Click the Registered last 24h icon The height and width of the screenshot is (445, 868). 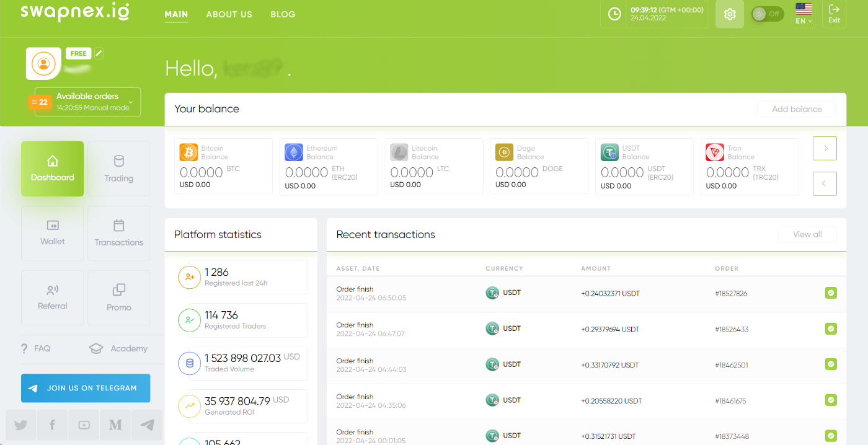tap(189, 277)
